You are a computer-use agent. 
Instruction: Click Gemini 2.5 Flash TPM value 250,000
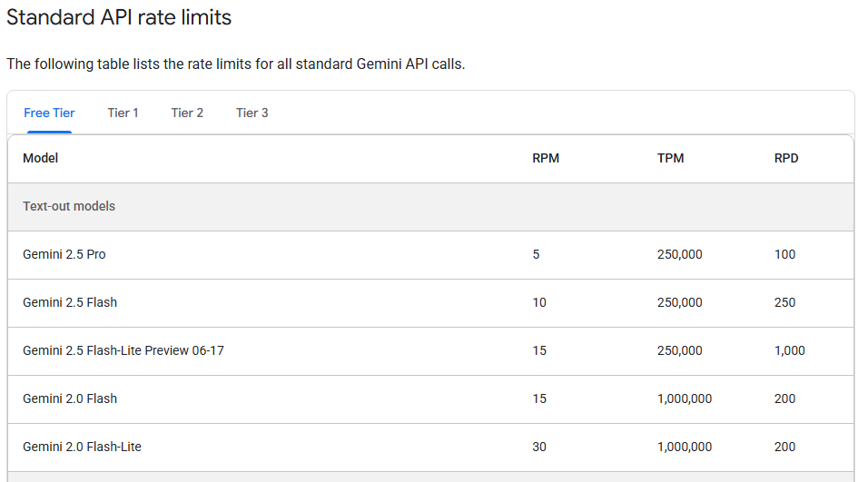(679, 302)
